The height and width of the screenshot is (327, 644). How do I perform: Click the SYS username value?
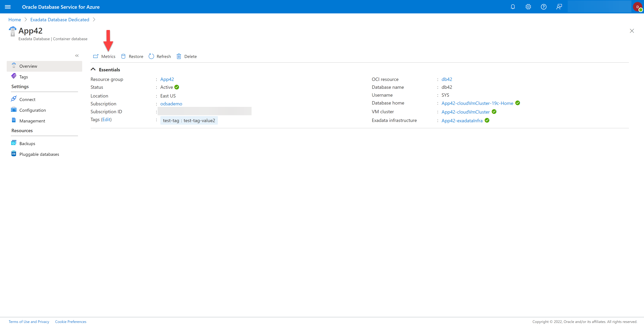[445, 95]
